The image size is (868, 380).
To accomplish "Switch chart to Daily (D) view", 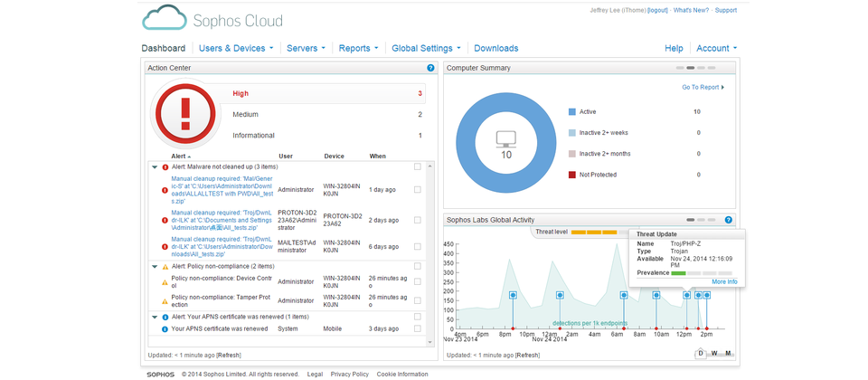I will [x=701, y=354].
